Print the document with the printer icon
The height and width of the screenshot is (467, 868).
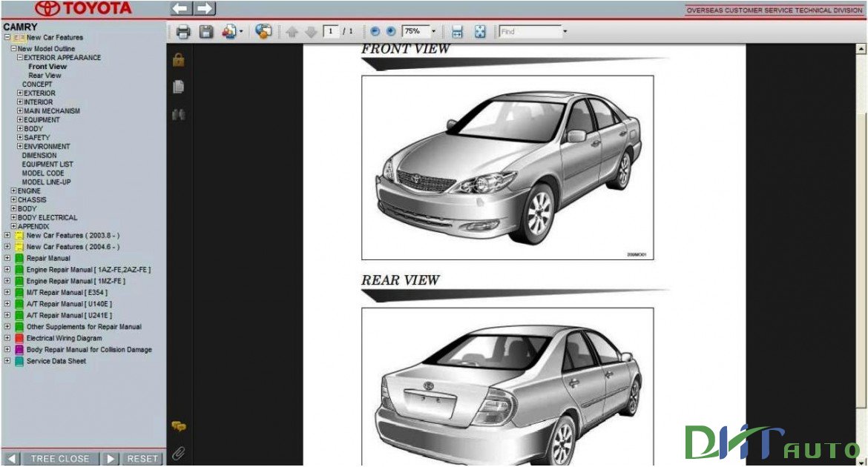pyautogui.click(x=183, y=32)
